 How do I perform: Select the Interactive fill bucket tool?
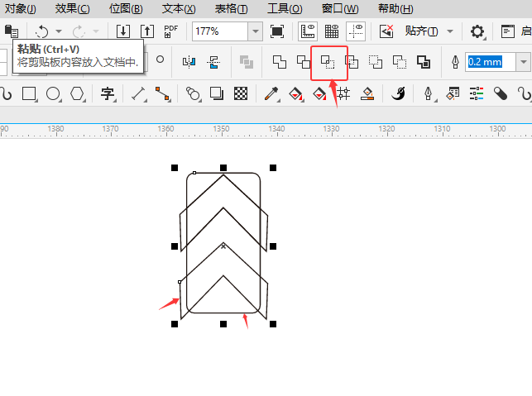296,93
